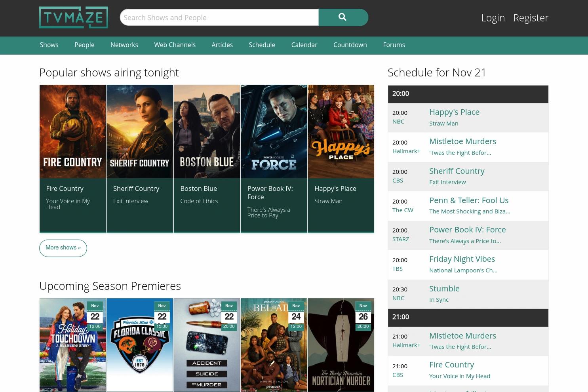Image resolution: width=588 pixels, height=392 pixels.
Task: Click the CBS network link at 20:00
Action: (x=398, y=181)
